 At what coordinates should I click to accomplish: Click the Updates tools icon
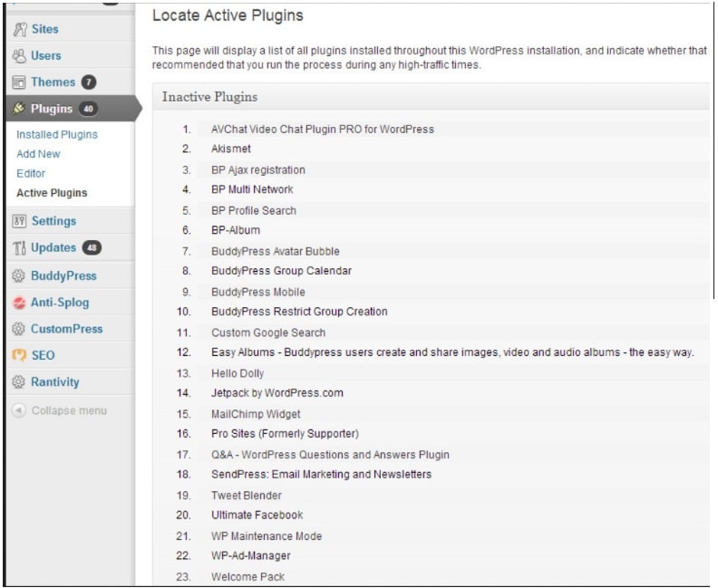(x=19, y=248)
